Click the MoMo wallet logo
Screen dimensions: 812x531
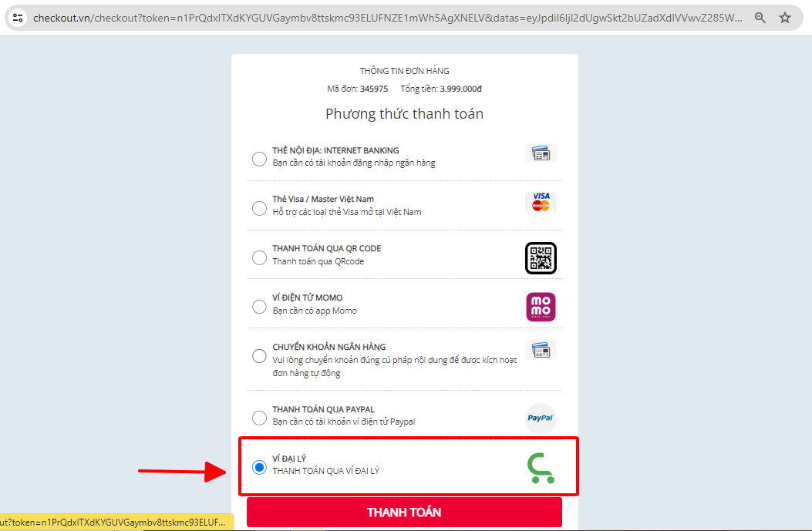coord(541,307)
